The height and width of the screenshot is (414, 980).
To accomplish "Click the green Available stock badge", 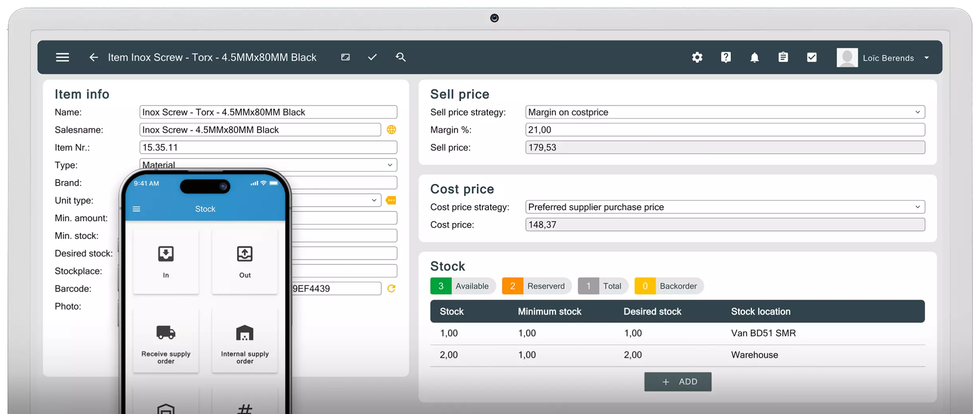I will point(463,286).
